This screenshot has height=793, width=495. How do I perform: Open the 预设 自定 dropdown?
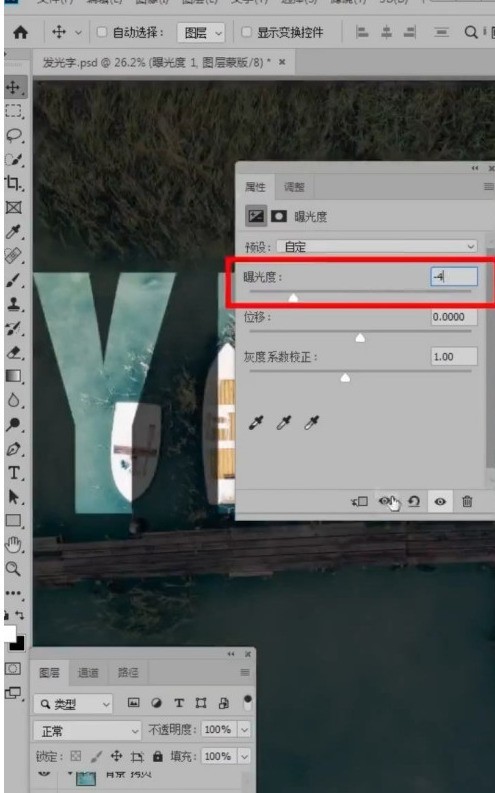pos(377,247)
